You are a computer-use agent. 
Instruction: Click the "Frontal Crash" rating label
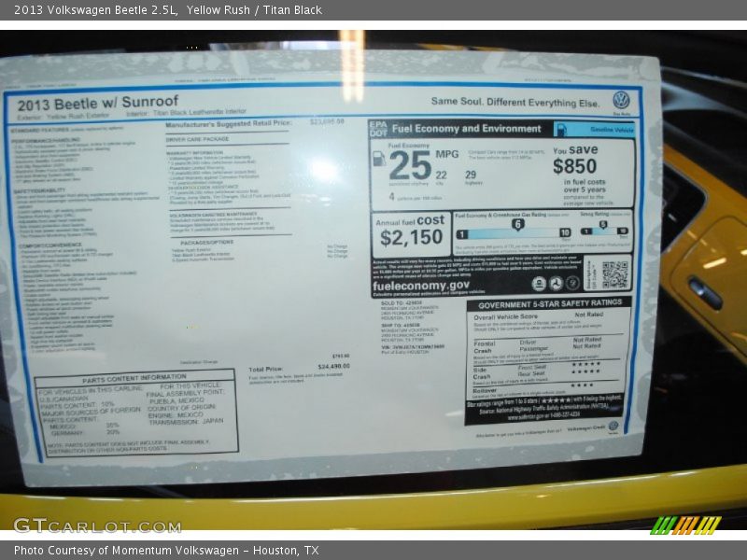tap(485, 346)
